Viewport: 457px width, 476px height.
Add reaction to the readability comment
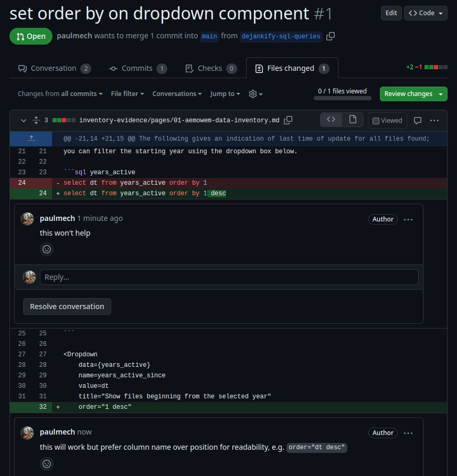click(x=47, y=464)
